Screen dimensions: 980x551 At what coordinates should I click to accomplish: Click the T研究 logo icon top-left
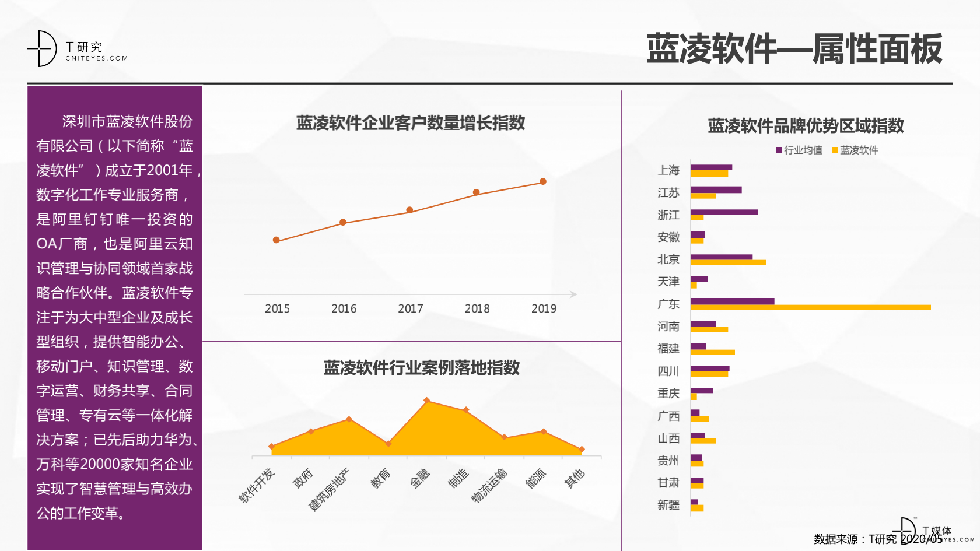click(42, 49)
